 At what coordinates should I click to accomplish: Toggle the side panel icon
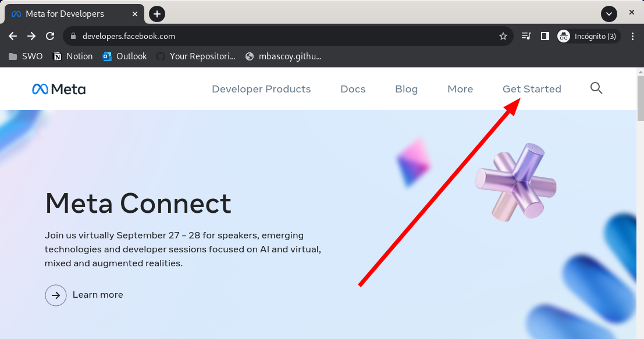coord(545,36)
